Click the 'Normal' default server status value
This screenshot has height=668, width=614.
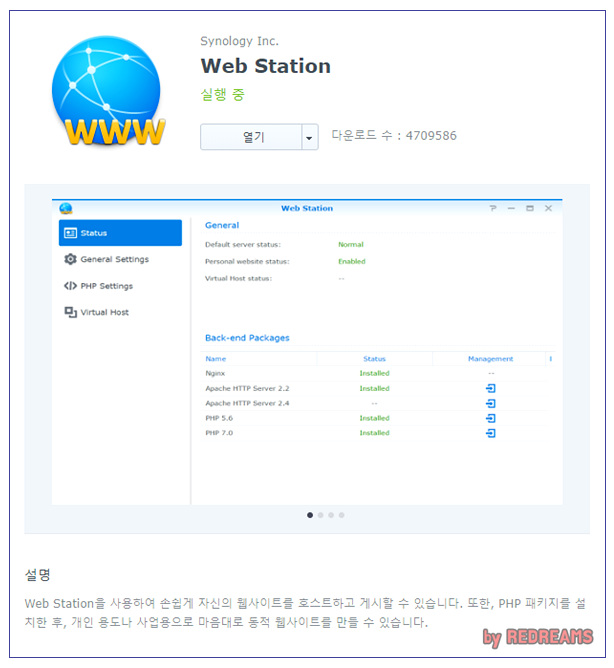(x=351, y=244)
